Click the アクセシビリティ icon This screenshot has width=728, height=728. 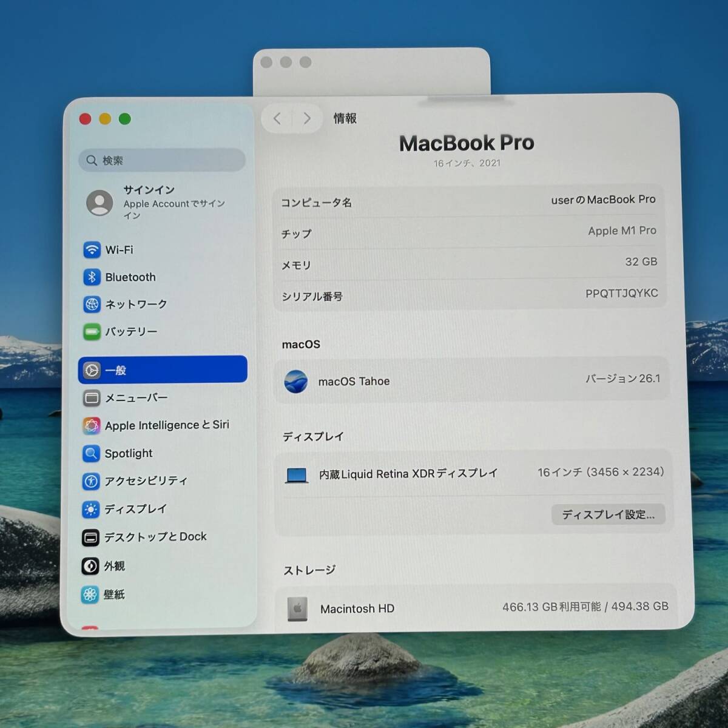(x=91, y=481)
